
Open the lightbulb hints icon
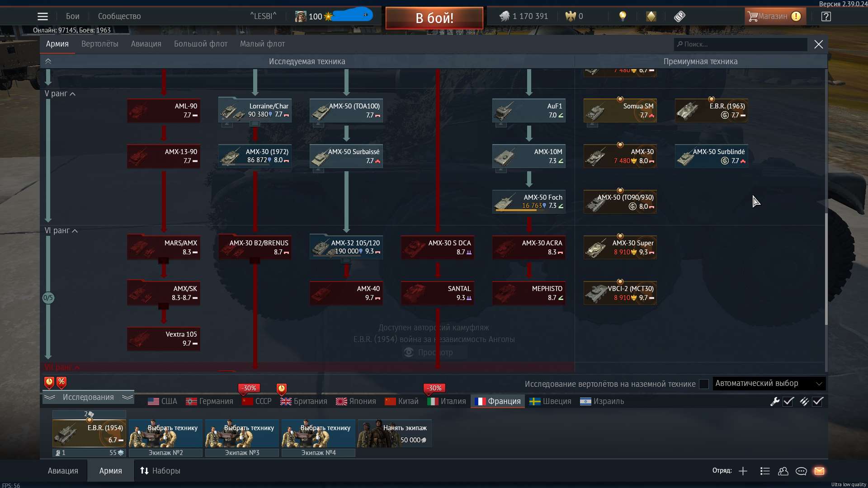[623, 16]
